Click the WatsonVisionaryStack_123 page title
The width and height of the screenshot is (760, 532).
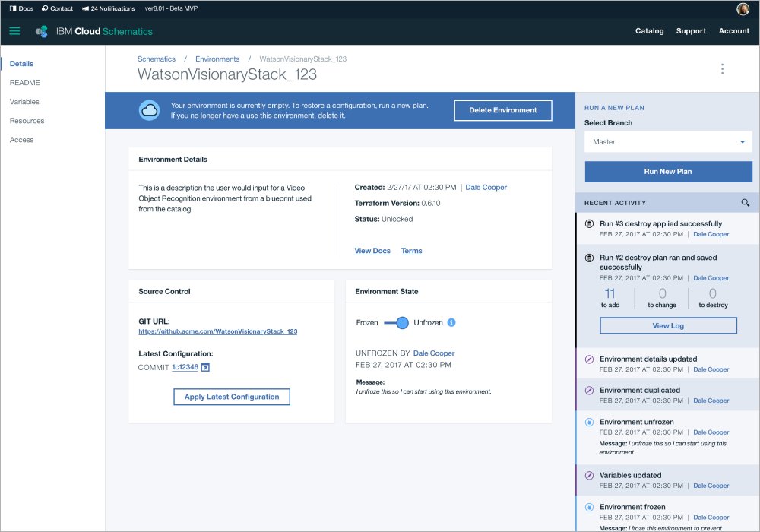[226, 74]
